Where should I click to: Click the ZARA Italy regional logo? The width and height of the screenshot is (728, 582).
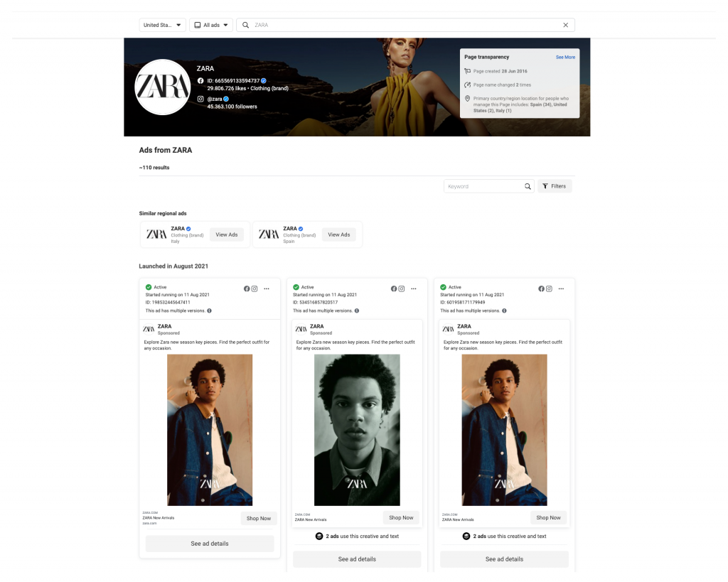tap(156, 235)
